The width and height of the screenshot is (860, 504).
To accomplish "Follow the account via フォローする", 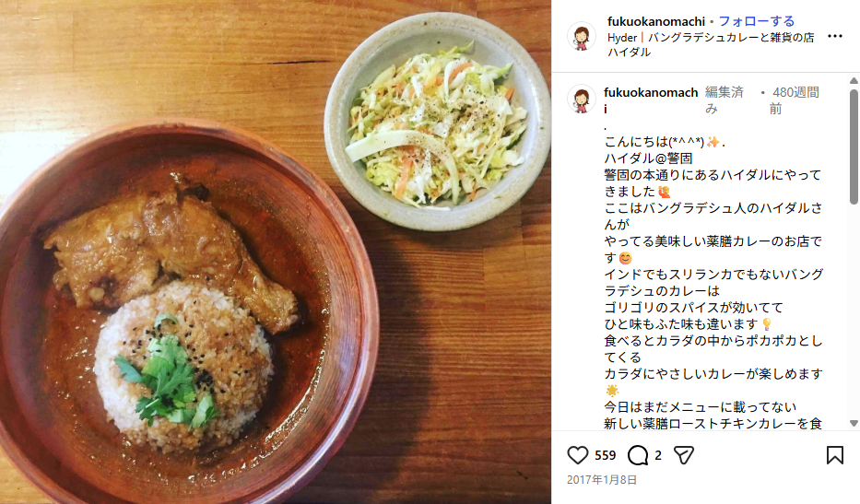I will [x=757, y=21].
